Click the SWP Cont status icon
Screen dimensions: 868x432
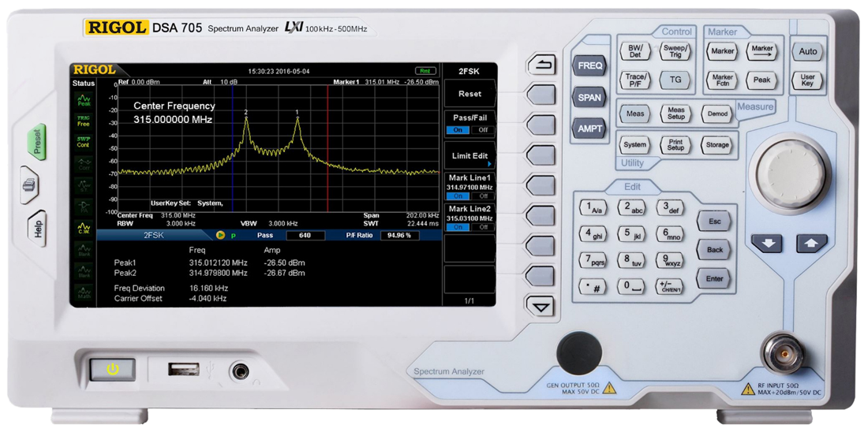(84, 142)
